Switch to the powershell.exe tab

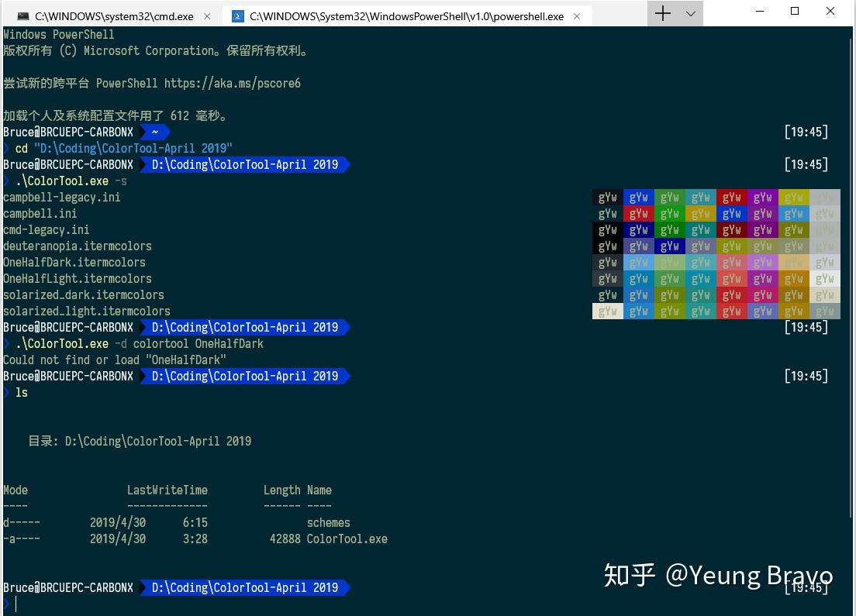[x=403, y=13]
